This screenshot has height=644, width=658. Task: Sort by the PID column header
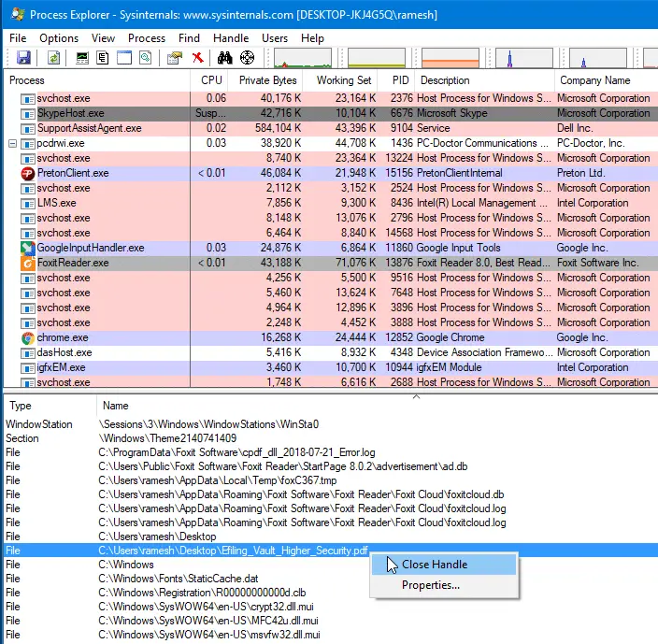point(396,80)
